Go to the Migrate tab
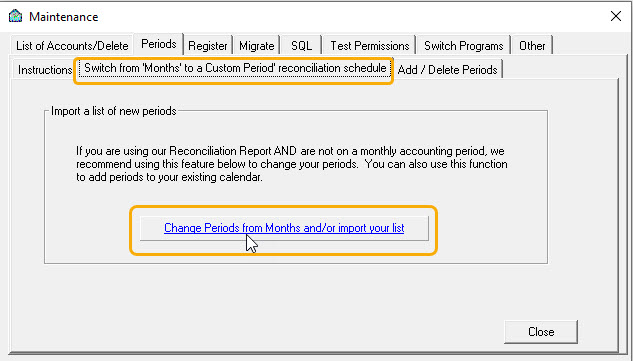This screenshot has height=361, width=633. coord(257,46)
